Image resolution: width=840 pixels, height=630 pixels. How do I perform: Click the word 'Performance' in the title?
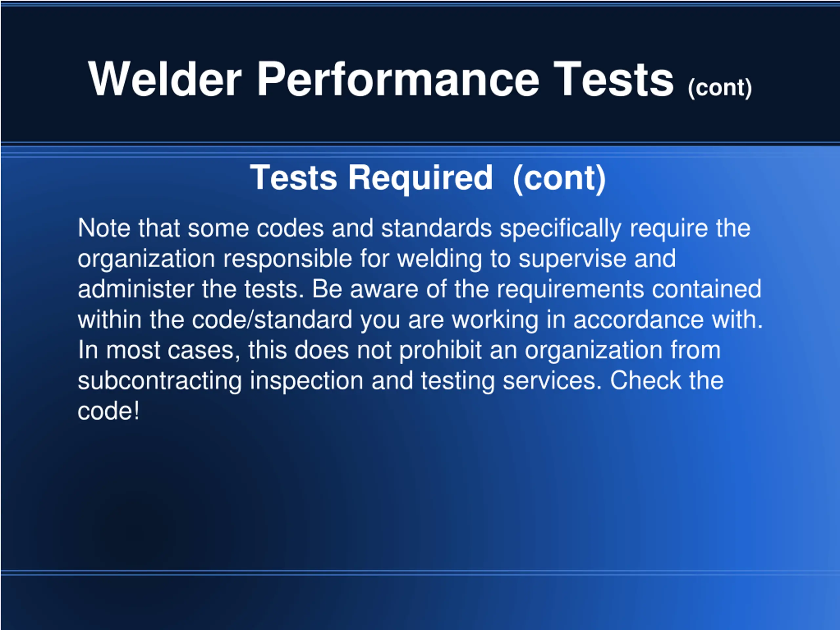coord(398,79)
